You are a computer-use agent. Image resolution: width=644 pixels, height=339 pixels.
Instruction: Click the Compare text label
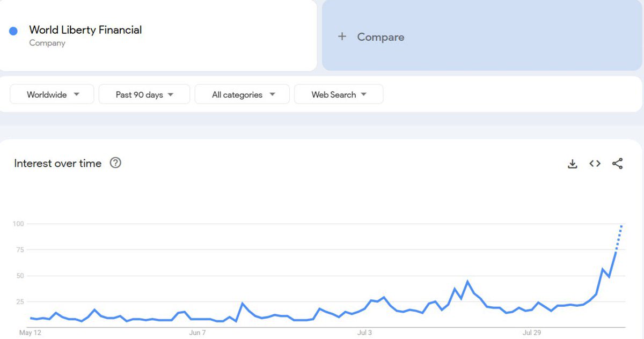[x=380, y=37]
